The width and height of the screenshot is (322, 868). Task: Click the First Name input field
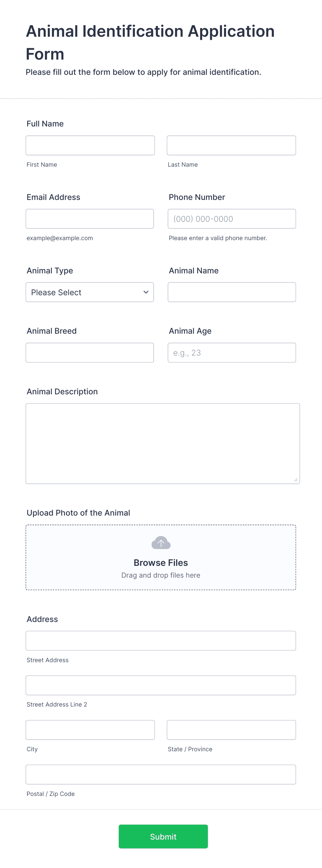(90, 145)
